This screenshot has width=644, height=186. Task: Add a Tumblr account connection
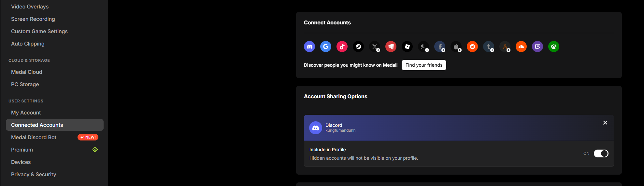click(489, 46)
